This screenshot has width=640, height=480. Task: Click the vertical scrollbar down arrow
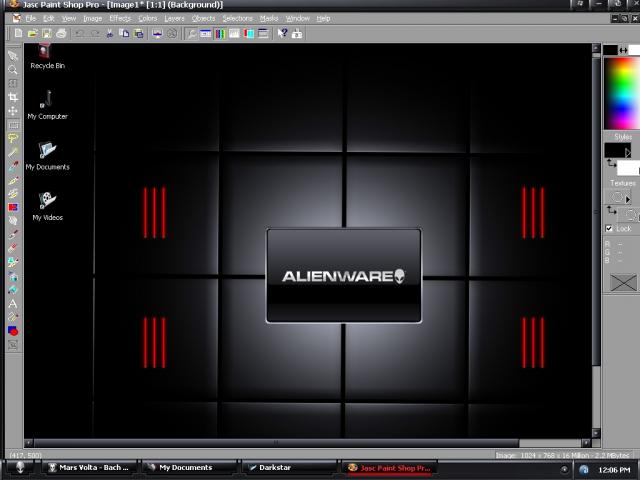(596, 433)
